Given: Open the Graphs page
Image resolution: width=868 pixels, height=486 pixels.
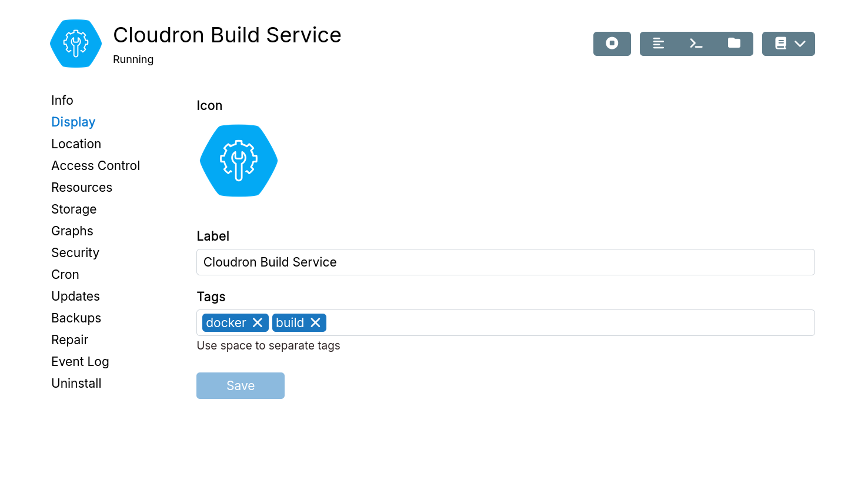Looking at the screenshot, I should (x=72, y=231).
